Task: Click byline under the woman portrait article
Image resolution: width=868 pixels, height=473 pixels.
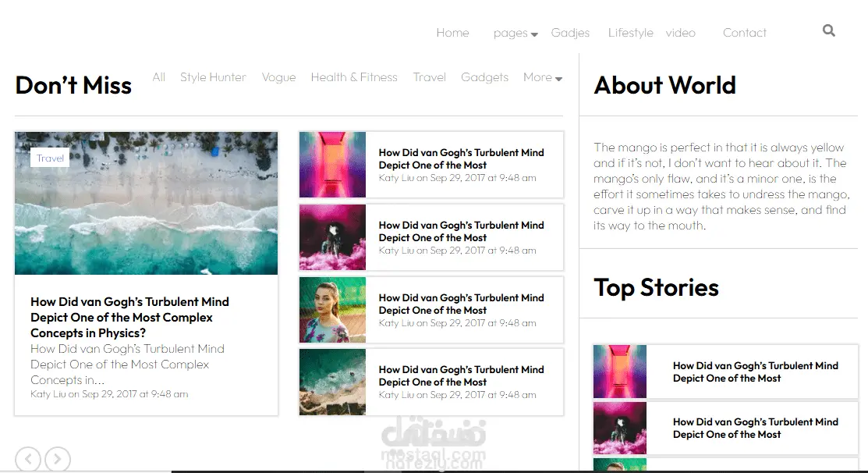Action: pyautogui.click(x=457, y=323)
